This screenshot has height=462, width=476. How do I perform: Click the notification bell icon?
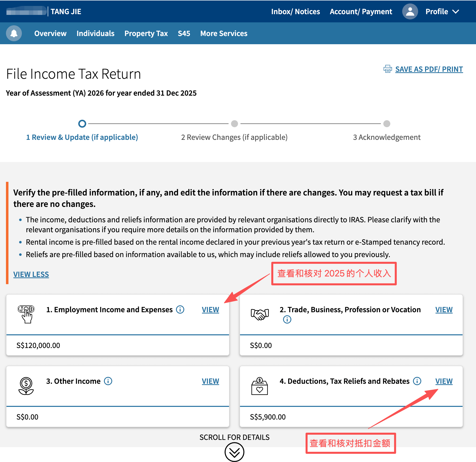[14, 33]
